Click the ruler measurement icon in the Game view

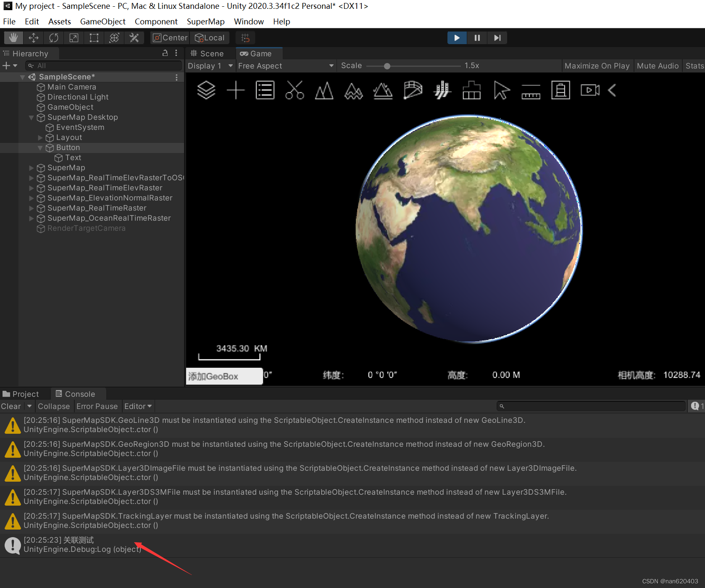(531, 90)
